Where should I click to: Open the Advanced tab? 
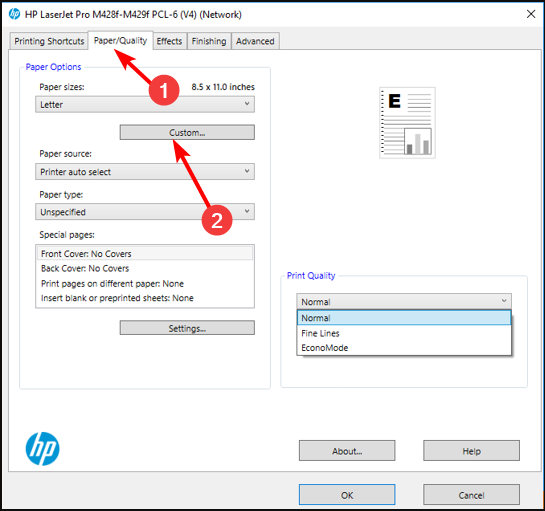pos(255,41)
